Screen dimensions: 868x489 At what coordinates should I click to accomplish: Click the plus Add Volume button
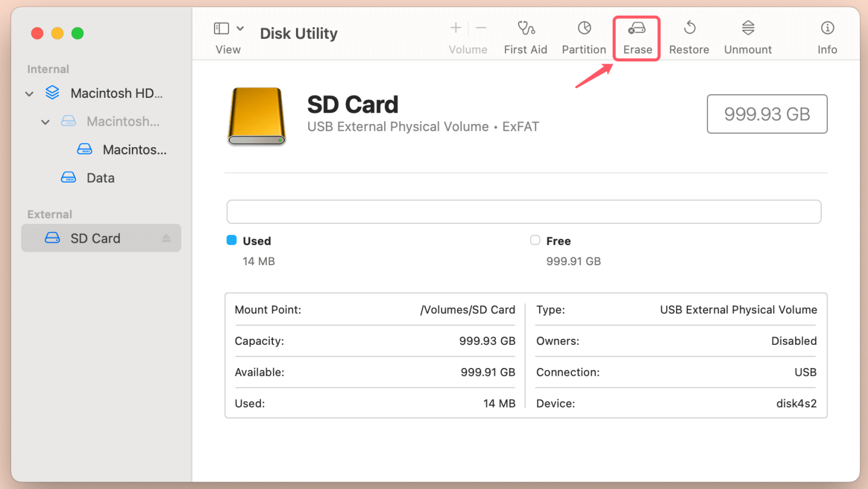(x=455, y=28)
